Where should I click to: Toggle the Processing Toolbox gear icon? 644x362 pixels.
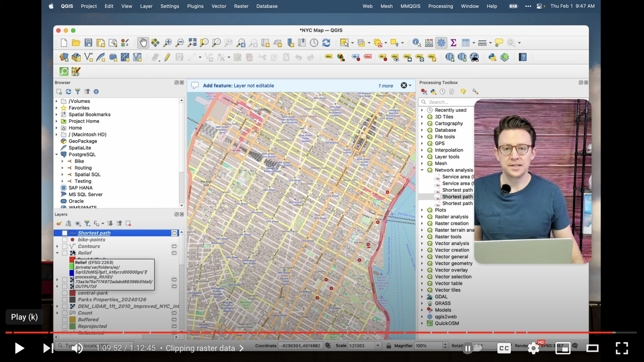441,43
